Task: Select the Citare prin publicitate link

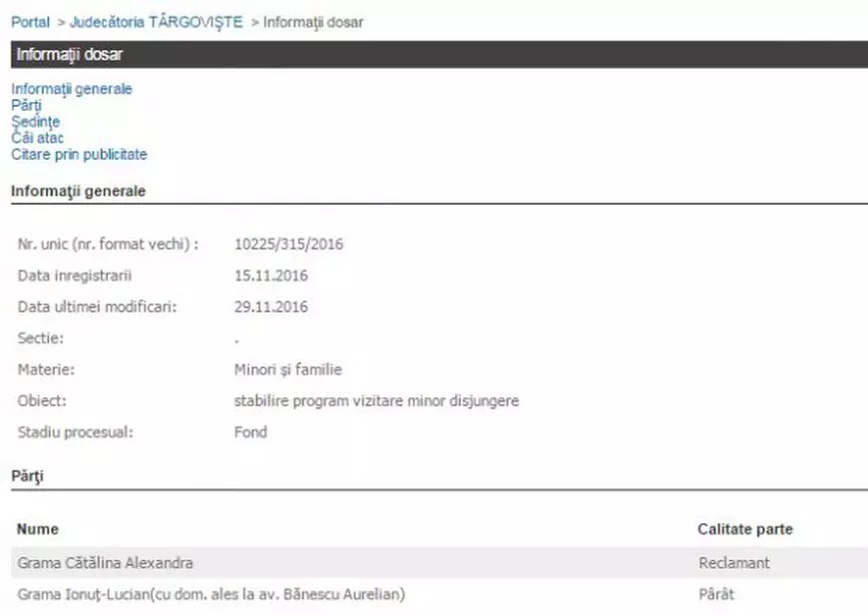Action: pos(79,155)
